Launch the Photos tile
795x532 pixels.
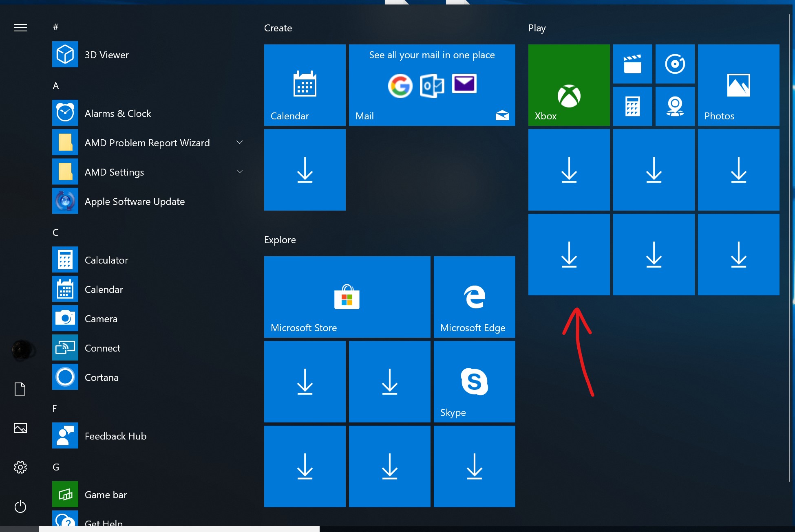click(x=738, y=85)
